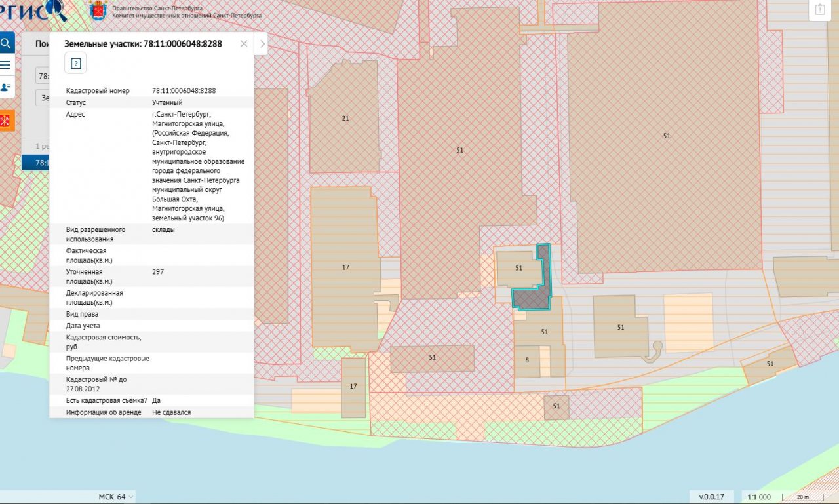Click the user account list icon
Image resolution: width=839 pixels, height=504 pixels.
tap(6, 87)
